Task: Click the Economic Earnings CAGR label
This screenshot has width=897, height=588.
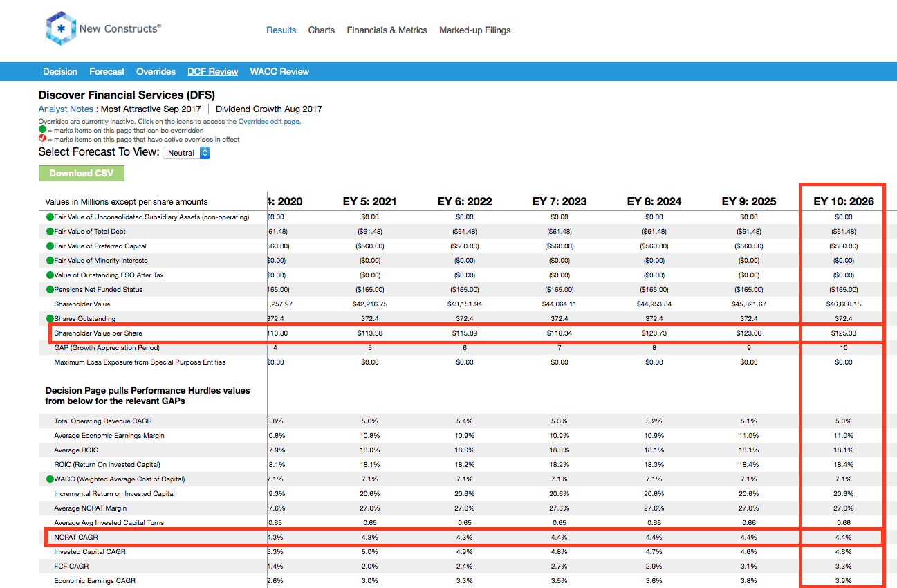Action: point(94,580)
